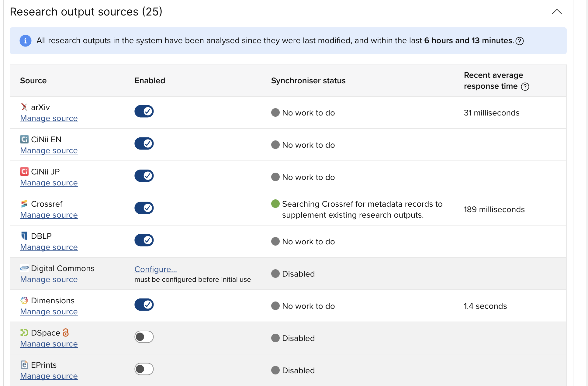Screen dimensions: 588x386
Task: Click the arXiv source logo icon
Action: point(24,107)
